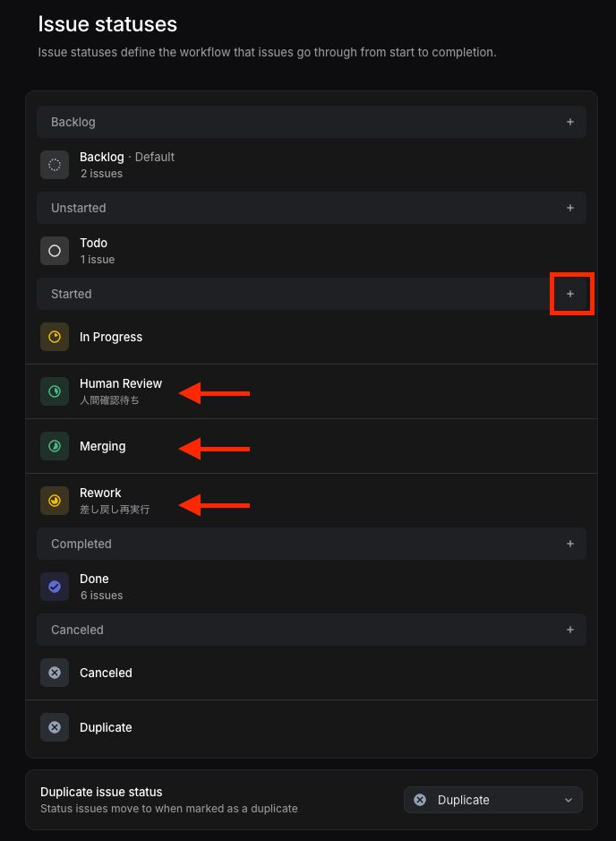Click the In Progress yellow status icon
This screenshot has height=841, width=616.
click(55, 337)
